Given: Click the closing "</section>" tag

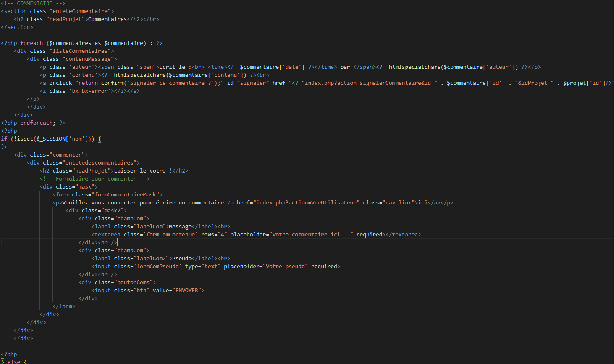Looking at the screenshot, I should coord(17,27).
